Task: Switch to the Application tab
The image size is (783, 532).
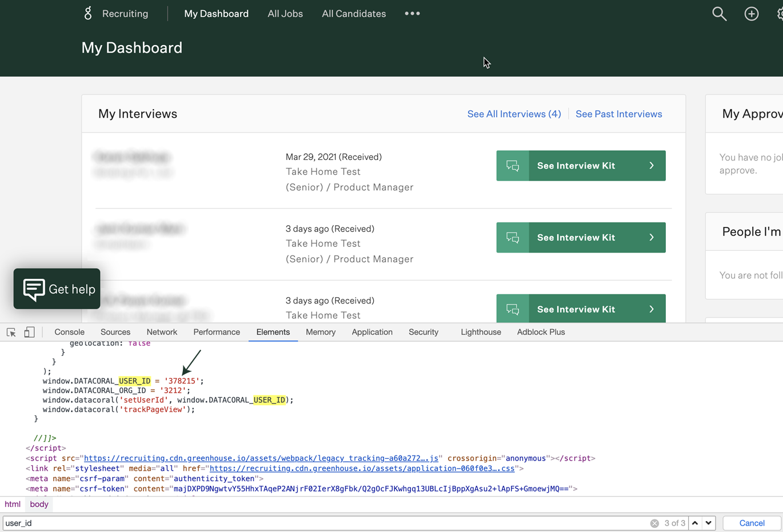Action: click(372, 332)
